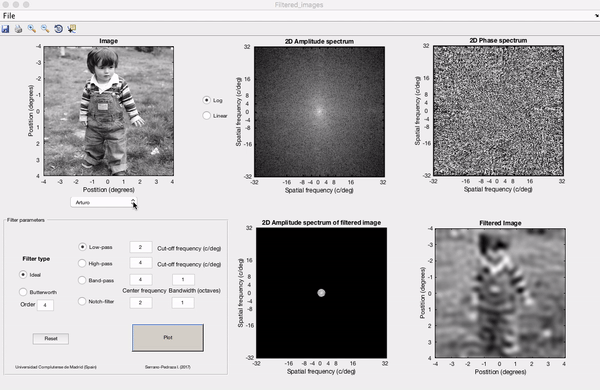
Task: Click the toolbar dock arrow at menu bar end
Action: pos(597,16)
